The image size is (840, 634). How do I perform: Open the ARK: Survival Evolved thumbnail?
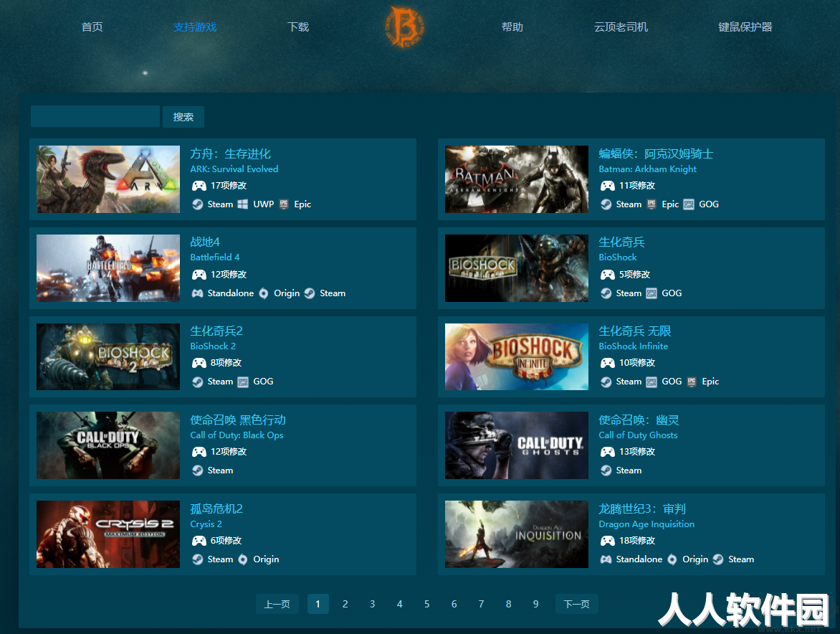(108, 179)
